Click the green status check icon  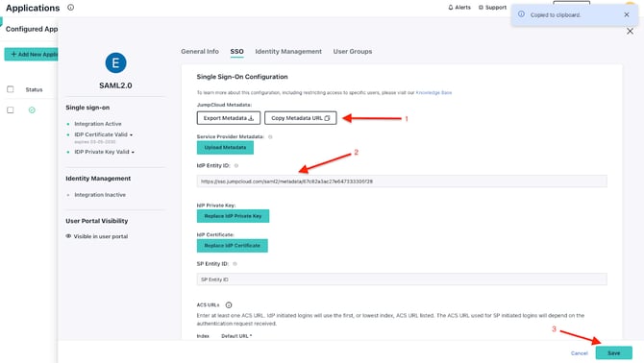(x=32, y=109)
